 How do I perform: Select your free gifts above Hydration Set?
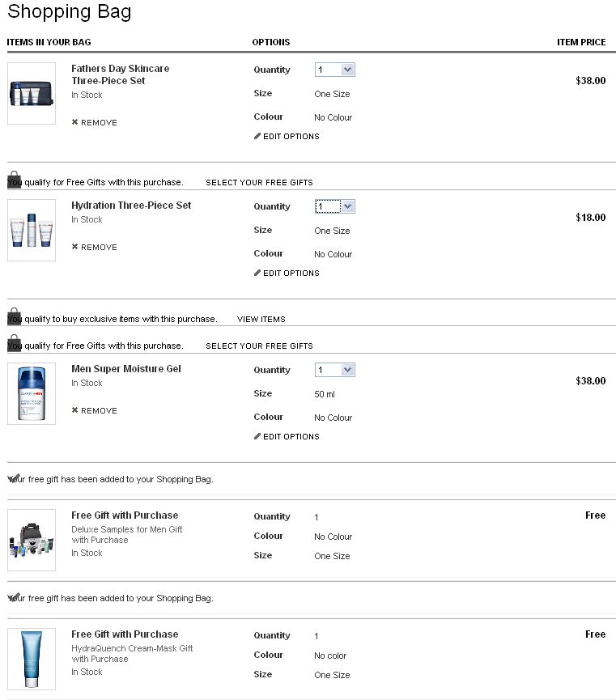click(x=259, y=183)
